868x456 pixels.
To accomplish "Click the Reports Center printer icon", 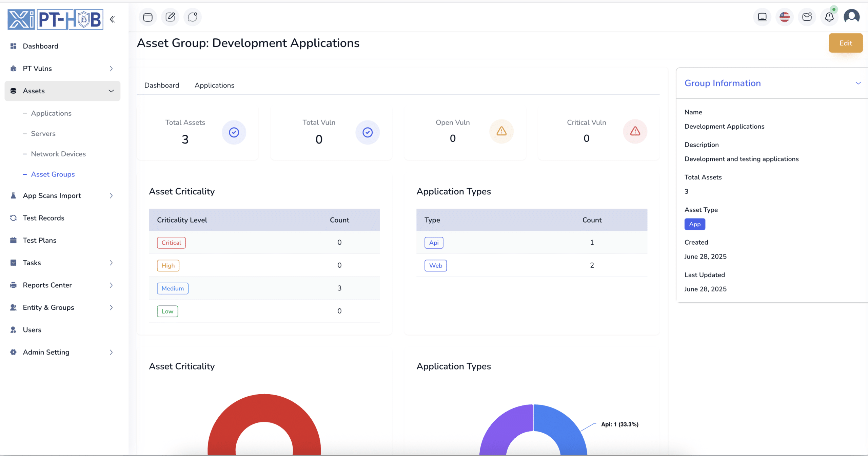I will tap(14, 285).
